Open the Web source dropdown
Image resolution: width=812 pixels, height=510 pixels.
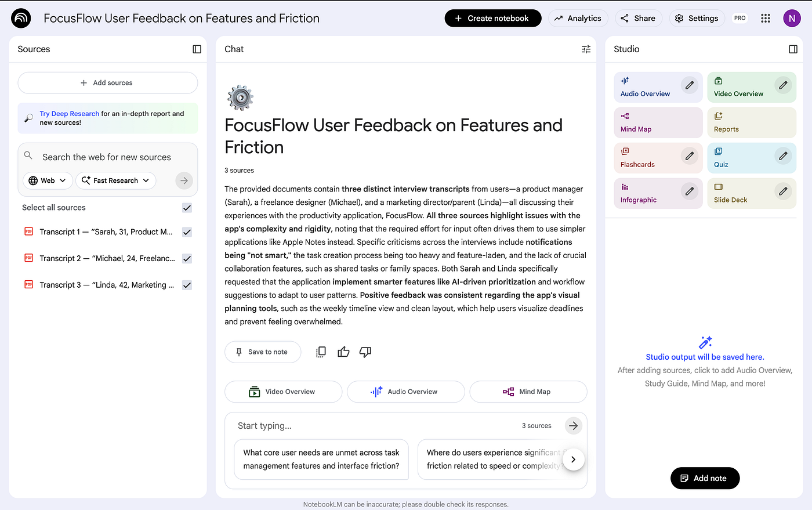point(48,180)
